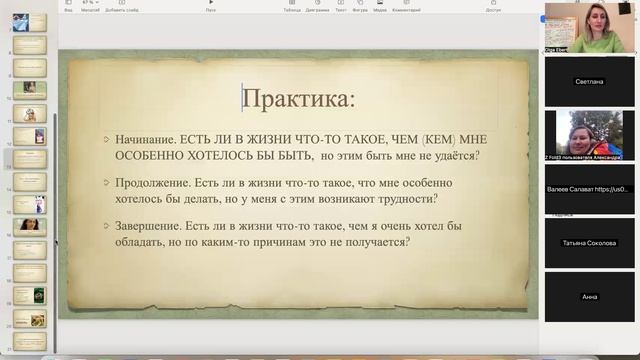Select slide 20 thumbnail in the navigator
Screen dimensions: 640x360
(29, 318)
